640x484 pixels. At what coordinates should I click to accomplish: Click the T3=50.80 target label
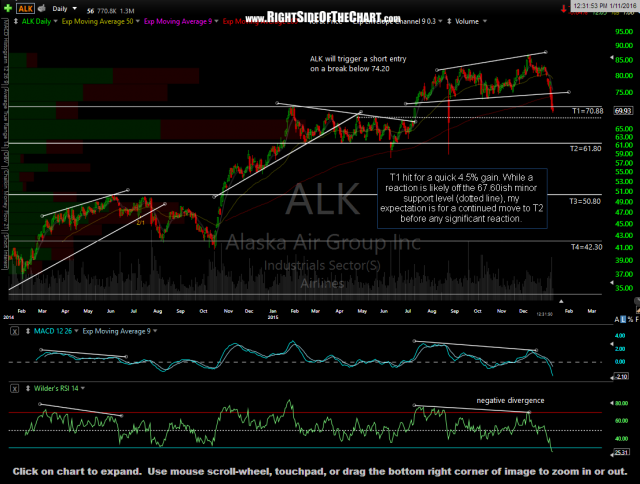[585, 201]
